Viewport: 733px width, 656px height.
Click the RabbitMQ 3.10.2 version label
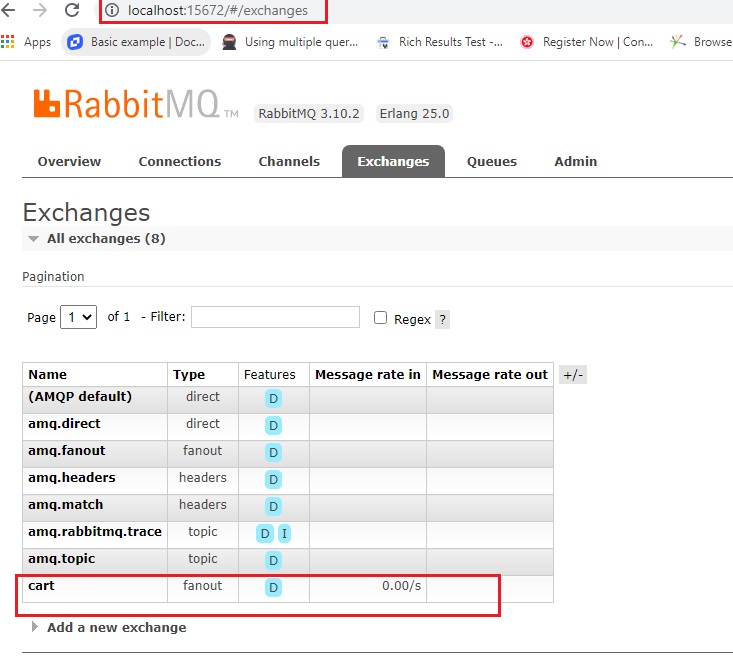(x=309, y=114)
